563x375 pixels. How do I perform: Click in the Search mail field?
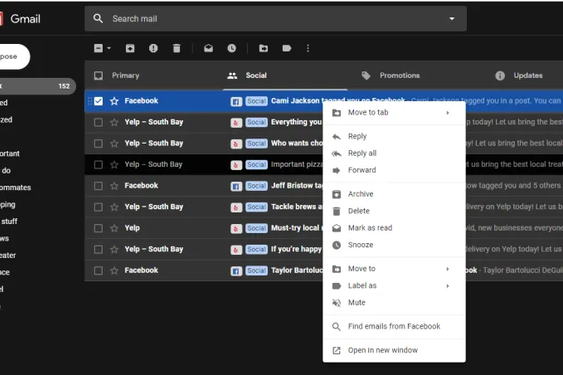point(276,19)
